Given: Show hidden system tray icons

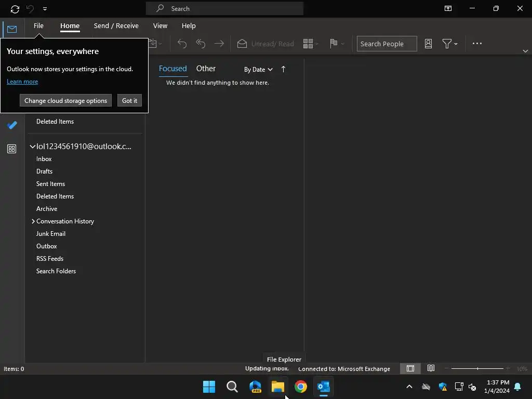Looking at the screenshot, I should click(409, 387).
